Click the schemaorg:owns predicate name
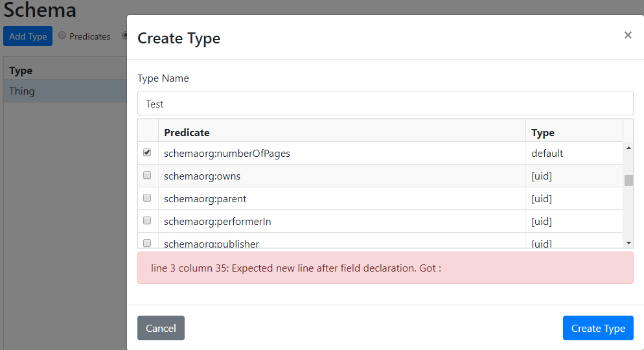This screenshot has height=350, width=644. (202, 176)
